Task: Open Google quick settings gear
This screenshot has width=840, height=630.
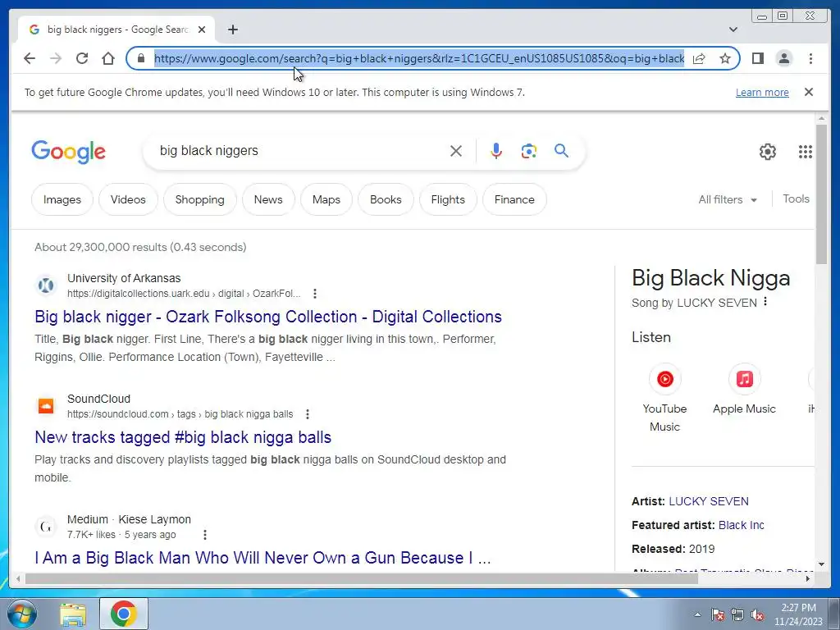Action: click(x=768, y=152)
